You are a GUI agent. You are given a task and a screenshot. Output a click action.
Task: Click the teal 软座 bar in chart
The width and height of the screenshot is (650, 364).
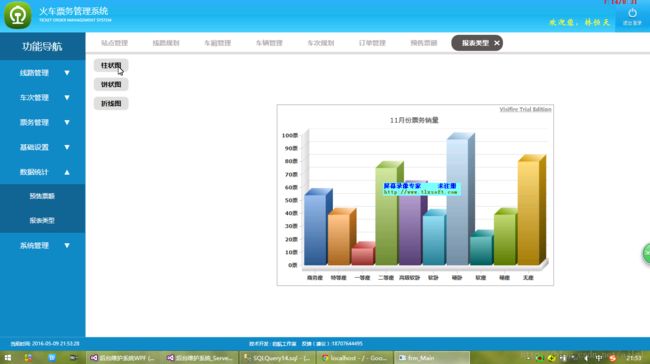point(482,250)
